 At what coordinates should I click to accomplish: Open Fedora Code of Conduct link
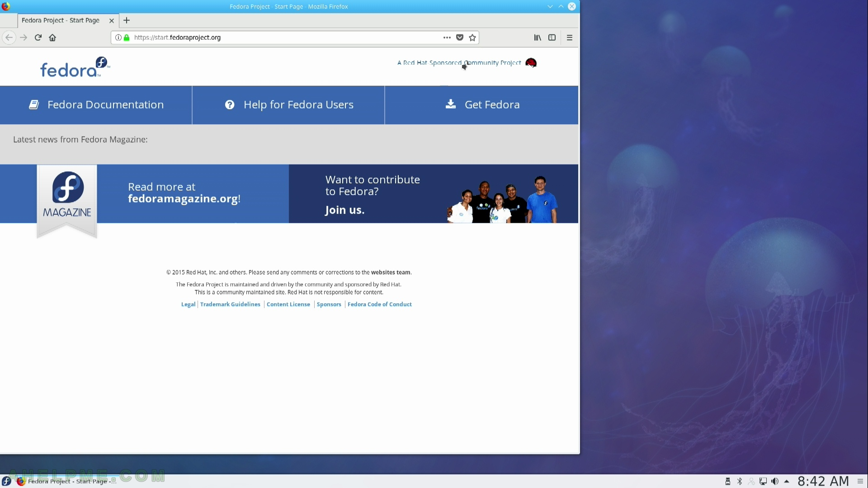(x=380, y=305)
